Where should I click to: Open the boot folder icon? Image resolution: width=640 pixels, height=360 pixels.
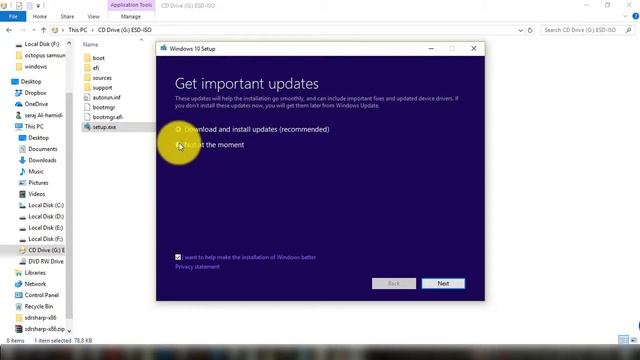[87, 58]
